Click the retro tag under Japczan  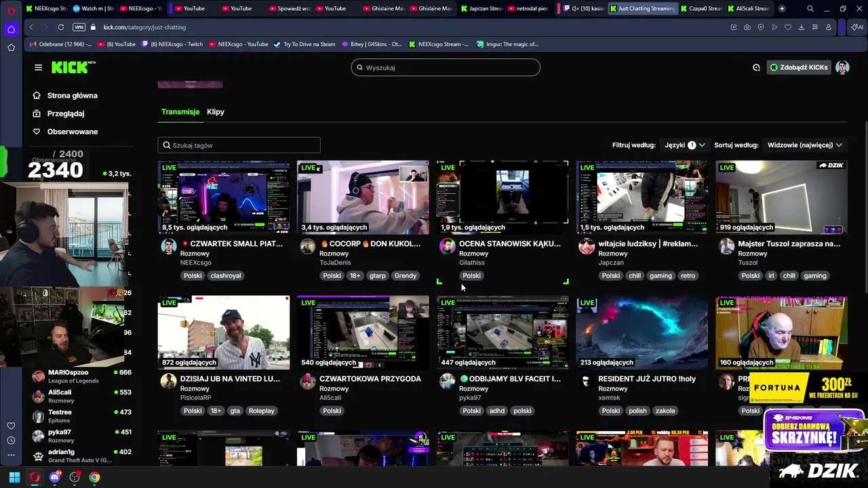[688, 276]
